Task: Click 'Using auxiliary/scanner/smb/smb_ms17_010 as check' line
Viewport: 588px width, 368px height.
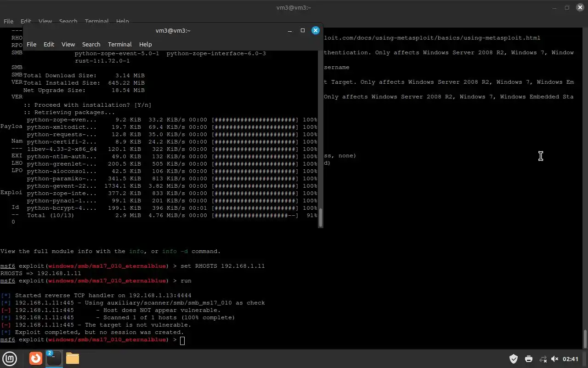Action: click(x=132, y=303)
